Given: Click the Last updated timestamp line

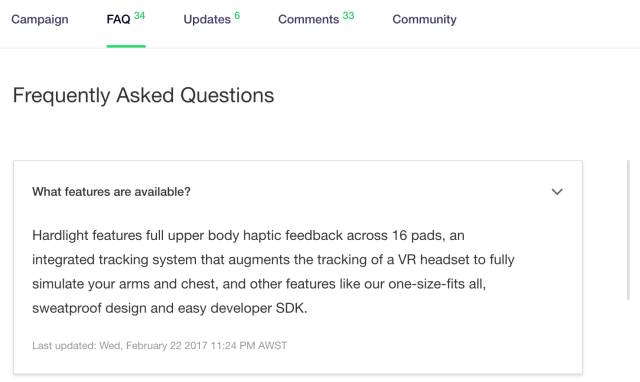Looking at the screenshot, I should click(160, 346).
